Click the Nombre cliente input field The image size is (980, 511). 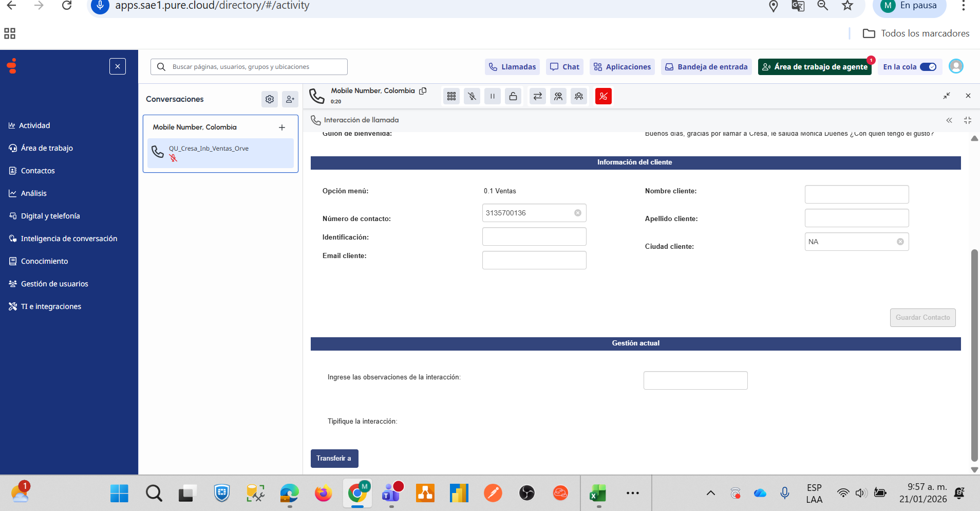click(x=857, y=194)
